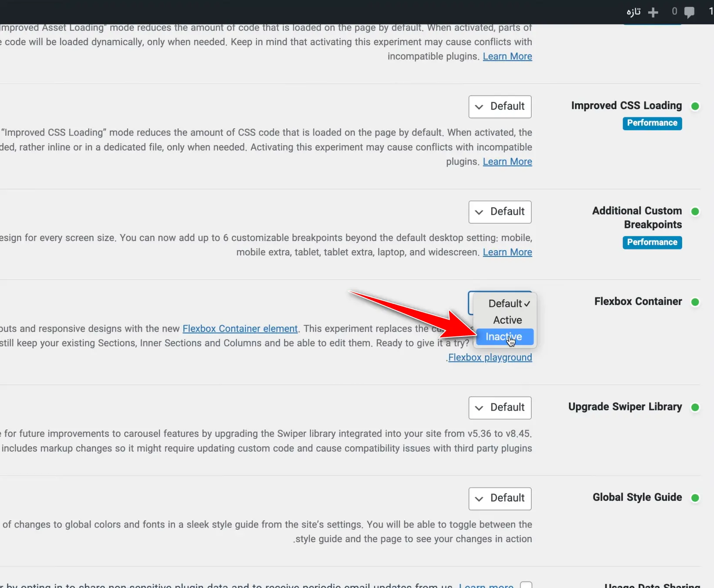Image resolution: width=714 pixels, height=588 pixels.
Task: Open the Flexbox playground link
Action: (490, 358)
